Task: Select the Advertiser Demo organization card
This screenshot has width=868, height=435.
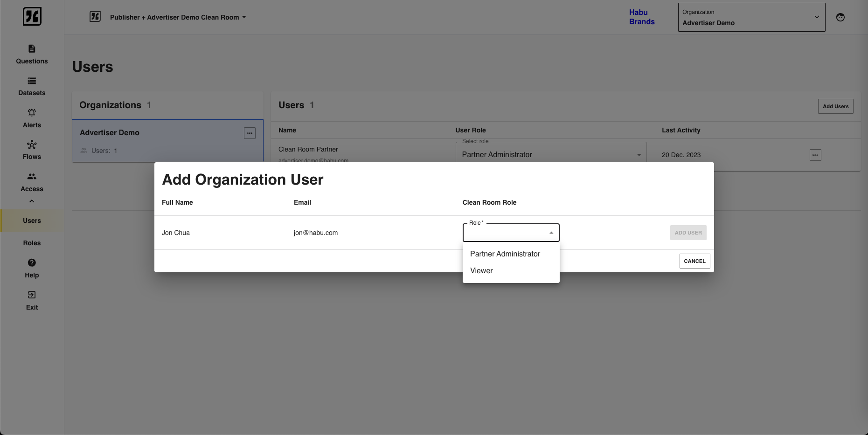Action: 167,141
